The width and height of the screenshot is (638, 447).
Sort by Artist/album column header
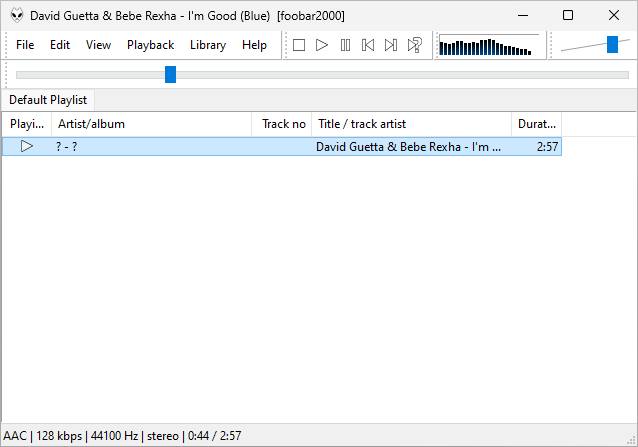pos(151,124)
